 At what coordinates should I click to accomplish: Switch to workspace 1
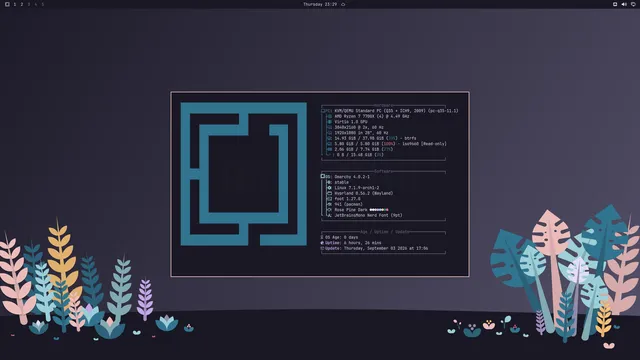pos(15,4)
